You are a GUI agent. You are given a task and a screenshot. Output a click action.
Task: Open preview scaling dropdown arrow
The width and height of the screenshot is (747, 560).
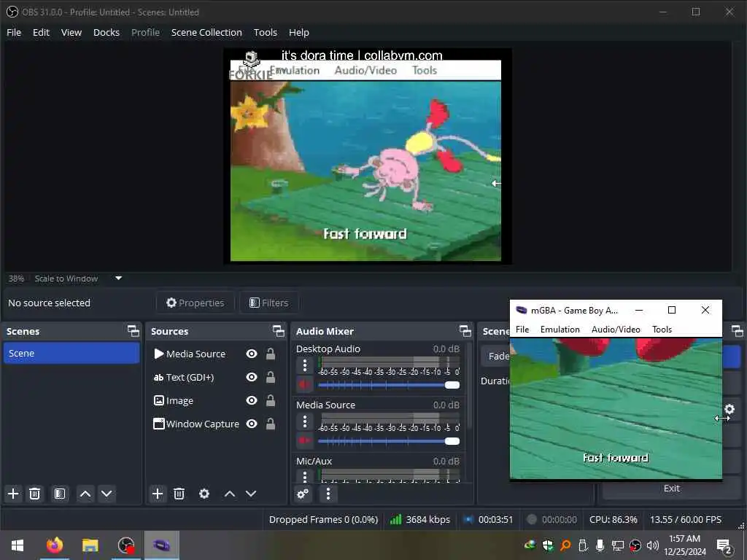click(x=119, y=278)
